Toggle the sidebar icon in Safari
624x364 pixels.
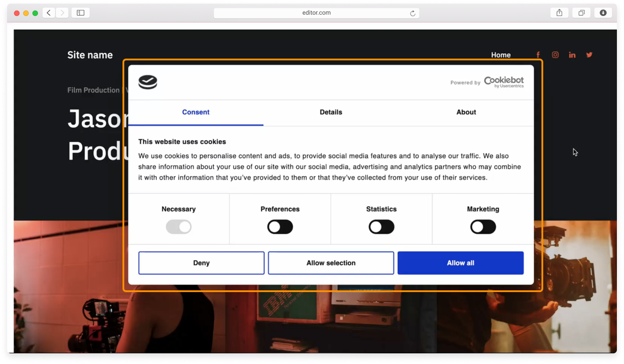(x=80, y=12)
